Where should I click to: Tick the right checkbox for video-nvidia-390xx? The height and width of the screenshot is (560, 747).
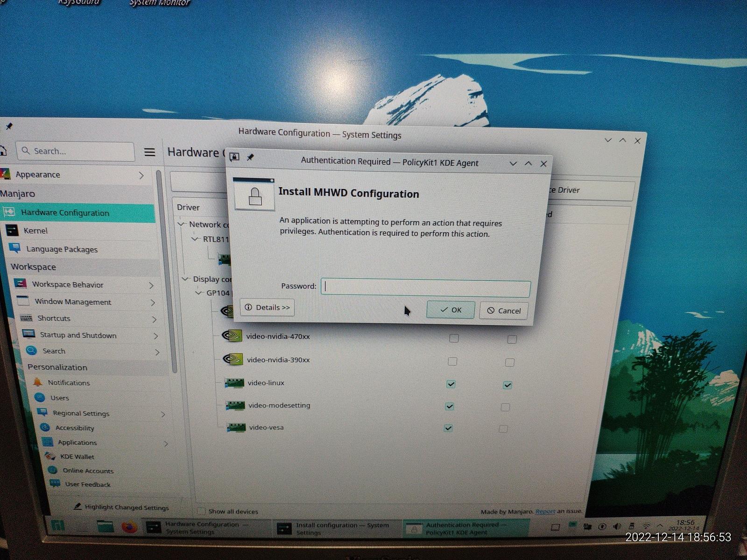click(x=510, y=362)
